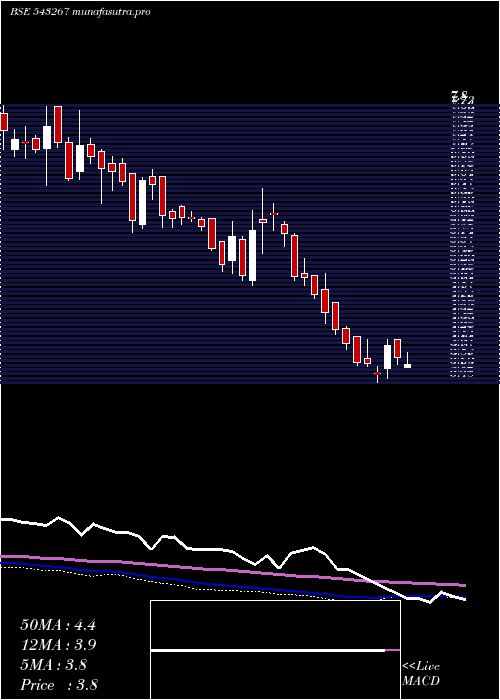Click the 50MA : 4.4 label
Viewport: 500px width, 700px height.
coord(58,625)
